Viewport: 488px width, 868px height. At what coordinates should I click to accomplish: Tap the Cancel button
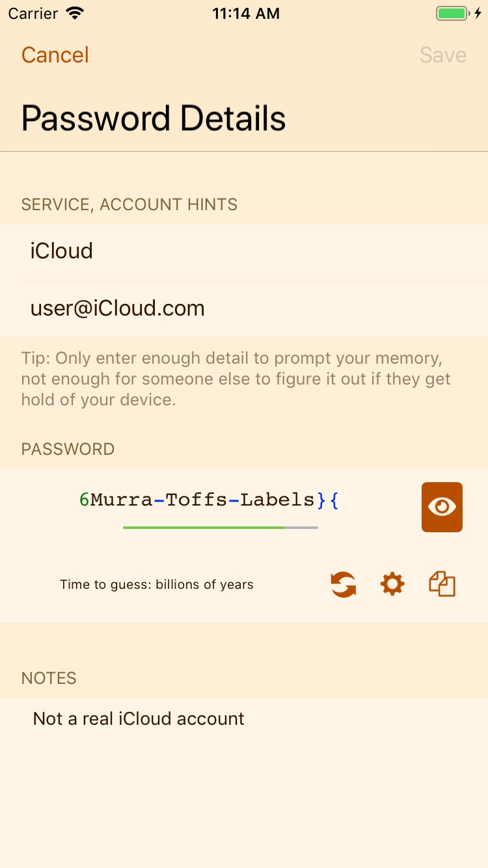click(x=55, y=55)
